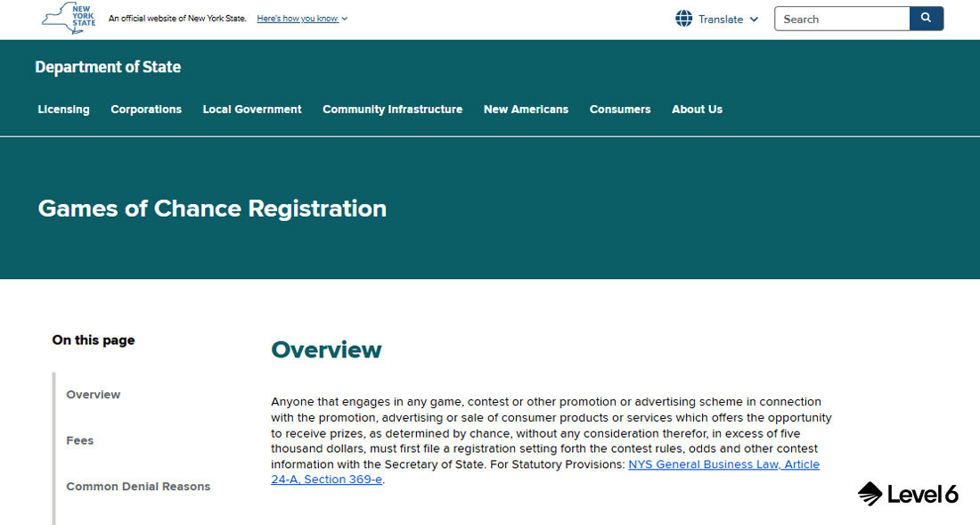The height and width of the screenshot is (525, 980).
Task: Open the Department of State home link
Action: click(x=108, y=67)
